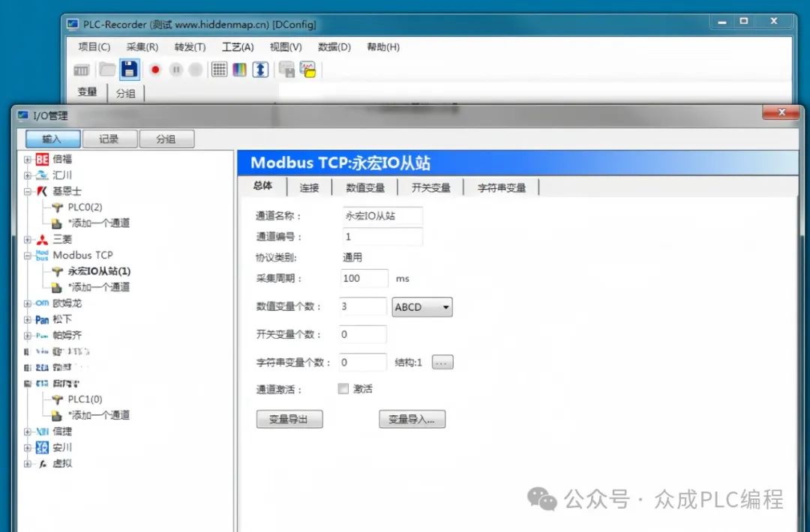Image resolution: width=810 pixels, height=532 pixels.
Task: Click 添加一个通道 under Modbus TCP
Action: click(x=98, y=287)
